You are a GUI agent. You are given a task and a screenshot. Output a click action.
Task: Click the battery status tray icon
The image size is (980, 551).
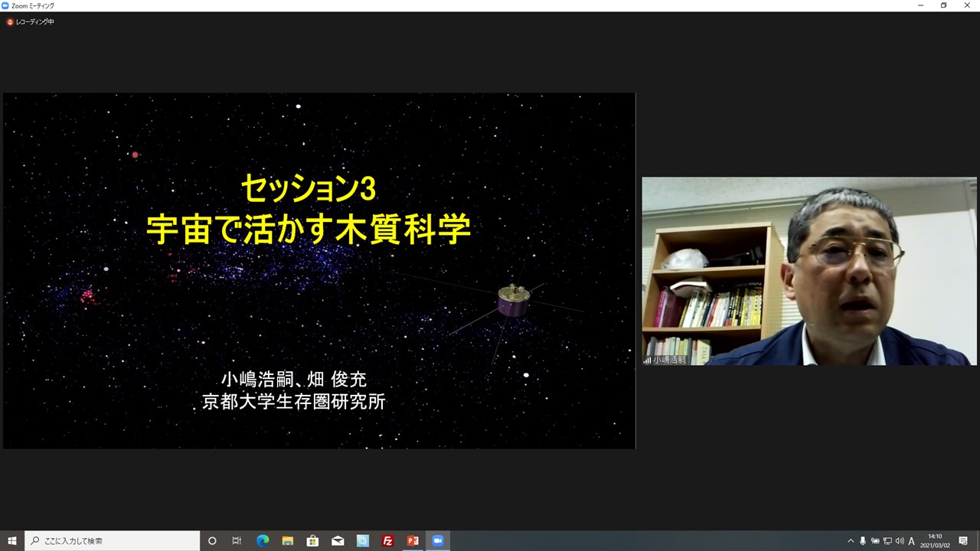pyautogui.click(x=875, y=541)
